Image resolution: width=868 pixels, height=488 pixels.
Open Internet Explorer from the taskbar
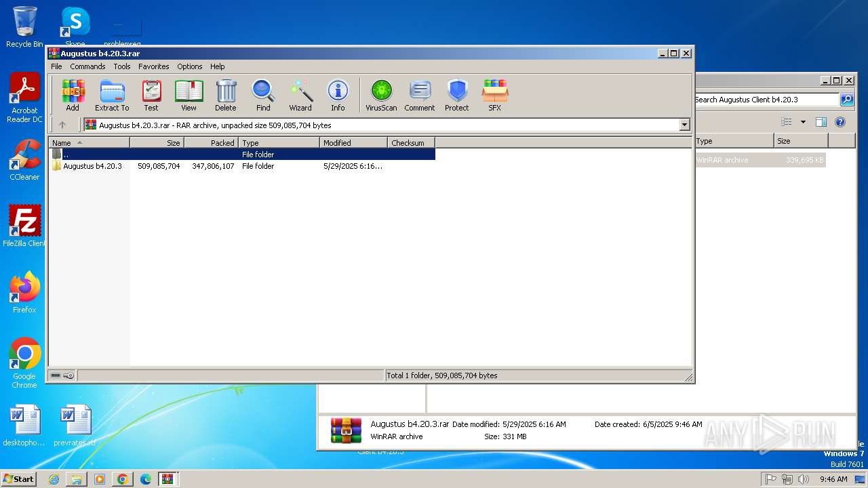click(54, 479)
